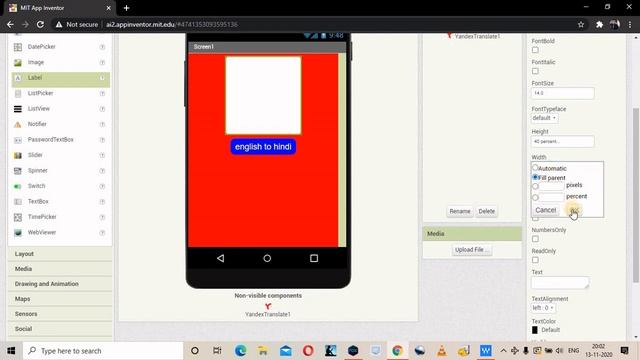Open VLC media player from taskbar
Image resolution: width=640 pixels, height=360 pixels.
[x=442, y=351]
